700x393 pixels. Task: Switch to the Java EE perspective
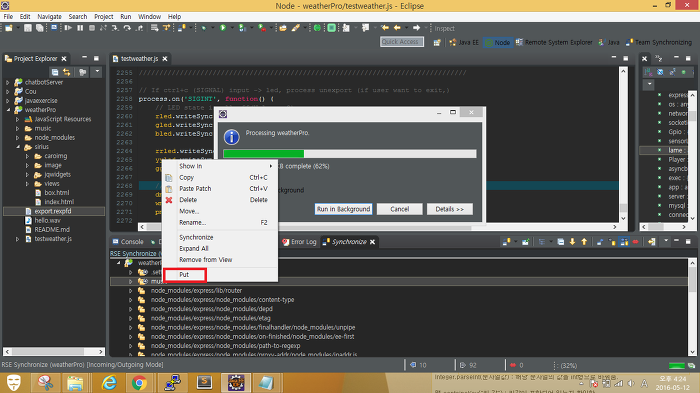click(464, 42)
